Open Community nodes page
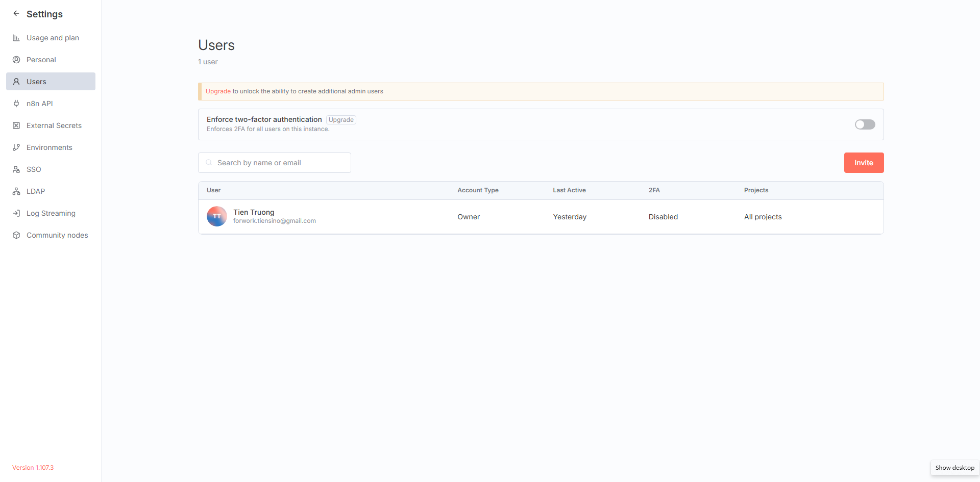This screenshot has height=482, width=980. 51,235
